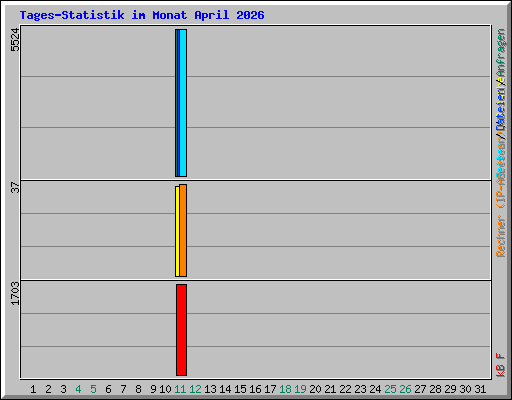Click the chart title Tages-Statistik im Monat April 2026
Screen dimensions: 512x400
pyautogui.click(x=142, y=15)
